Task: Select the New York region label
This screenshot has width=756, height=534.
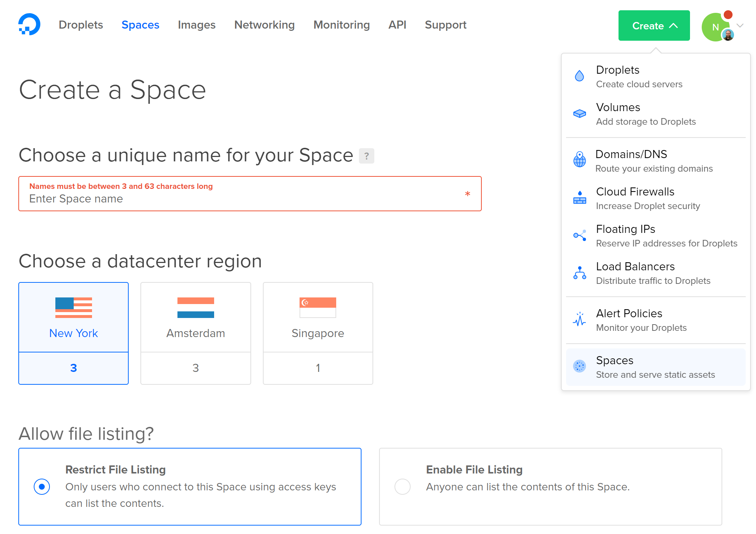Action: click(74, 333)
